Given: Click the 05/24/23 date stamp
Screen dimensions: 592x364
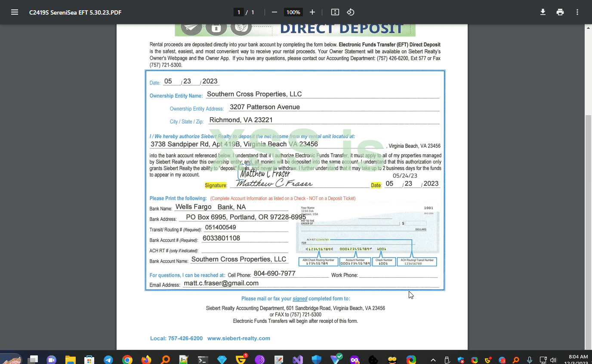Looking at the screenshot, I should point(405,175).
